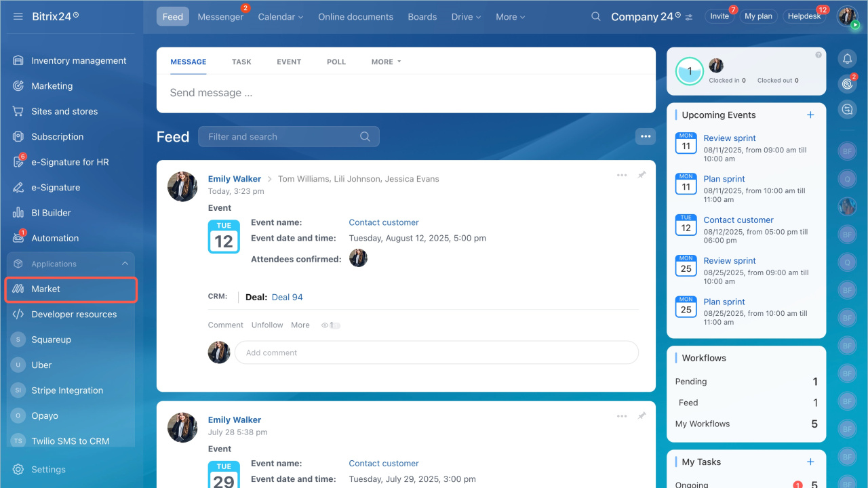This screenshot has height=488, width=868.
Task: Click the Invite button
Action: pyautogui.click(x=719, y=16)
